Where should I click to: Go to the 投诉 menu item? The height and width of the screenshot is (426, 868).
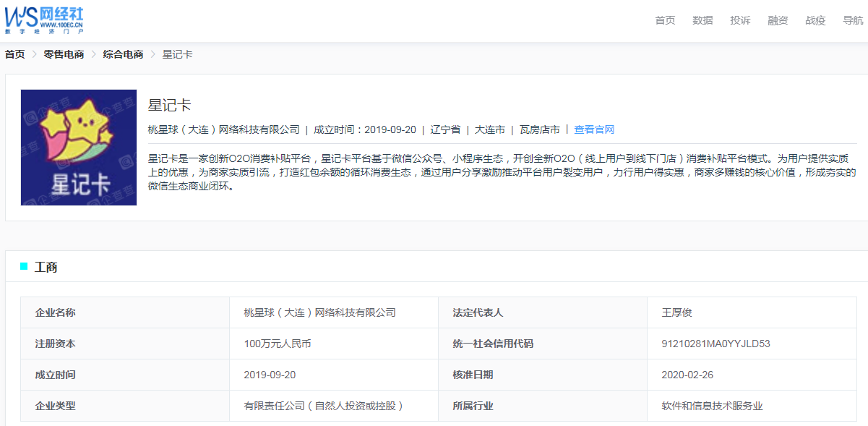pyautogui.click(x=740, y=20)
